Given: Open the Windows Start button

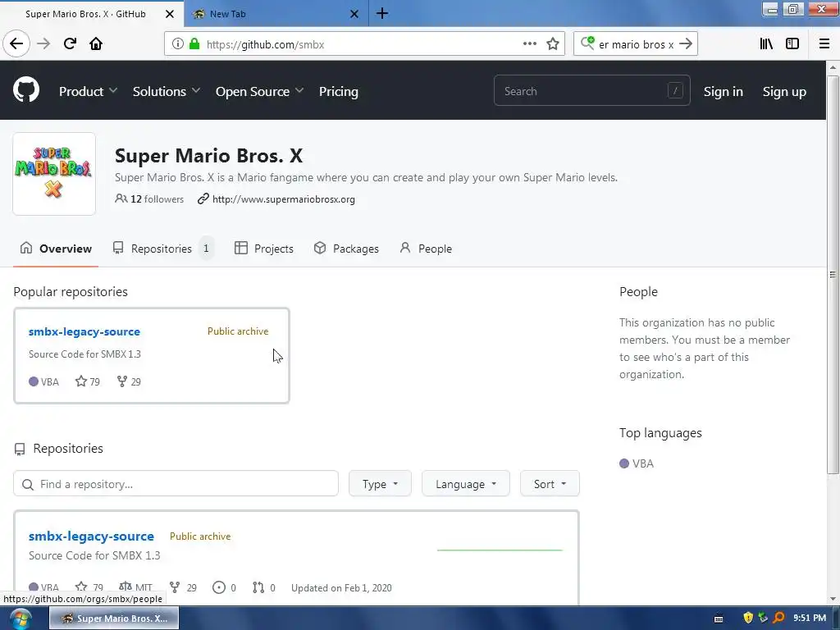Looking at the screenshot, I should 21,619.
